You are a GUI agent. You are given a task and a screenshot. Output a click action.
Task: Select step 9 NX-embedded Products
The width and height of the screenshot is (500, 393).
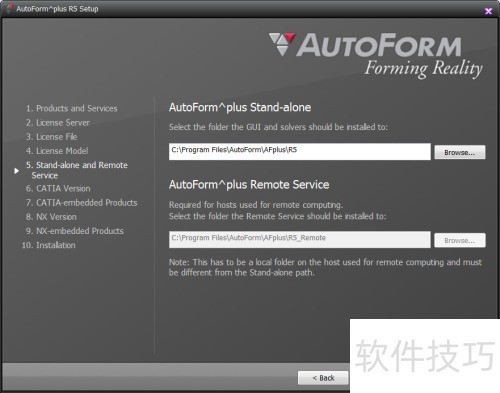(x=75, y=231)
